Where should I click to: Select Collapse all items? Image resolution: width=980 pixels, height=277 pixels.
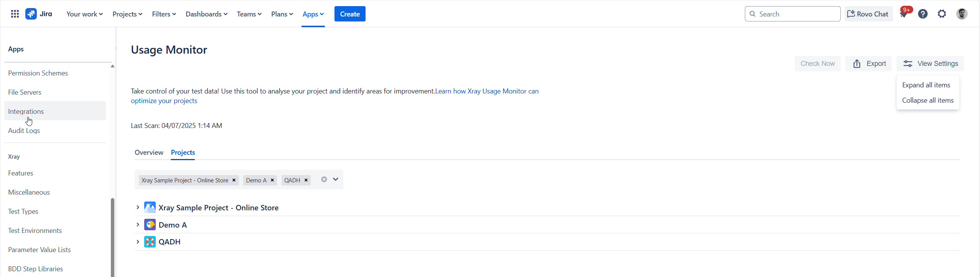(927, 100)
